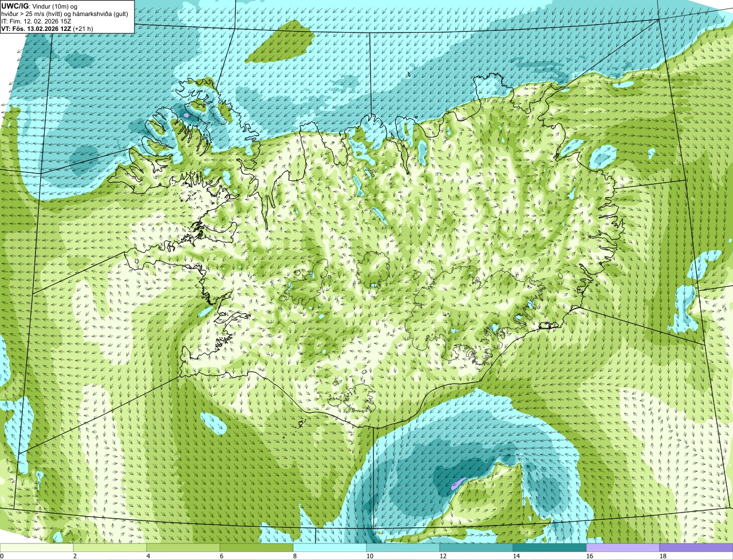Click the 'hviður > 25 m/s' description line
Image resolution: width=733 pixels, height=560 pixels.
[65, 14]
